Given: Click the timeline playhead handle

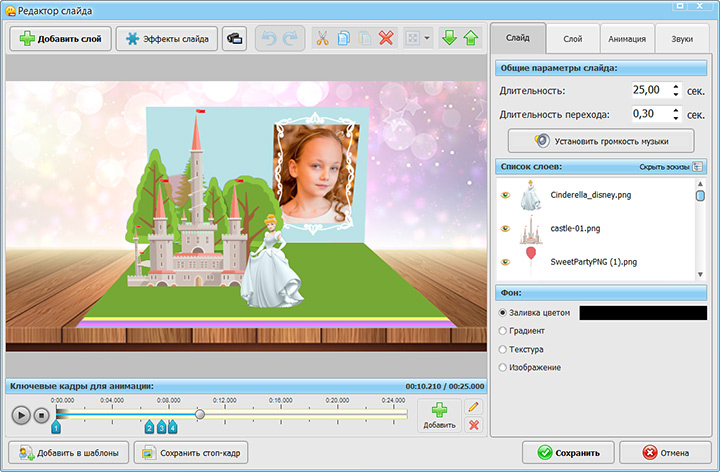Looking at the screenshot, I should [x=200, y=415].
